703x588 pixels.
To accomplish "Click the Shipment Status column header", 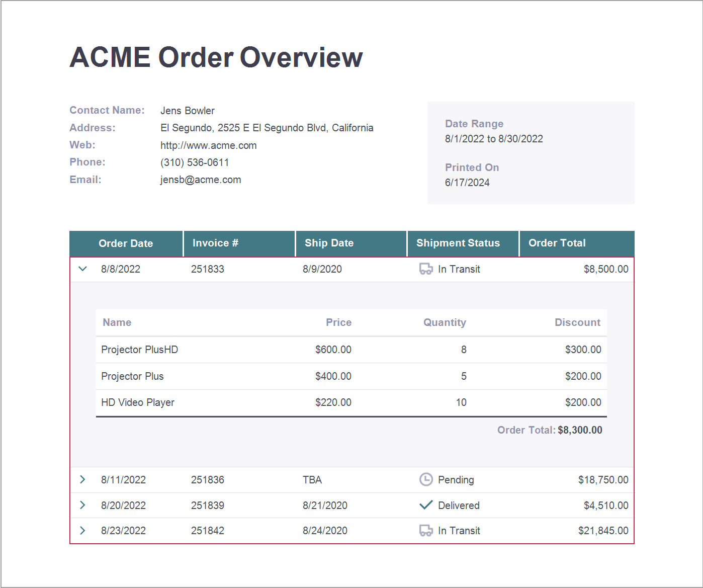I will [x=463, y=243].
